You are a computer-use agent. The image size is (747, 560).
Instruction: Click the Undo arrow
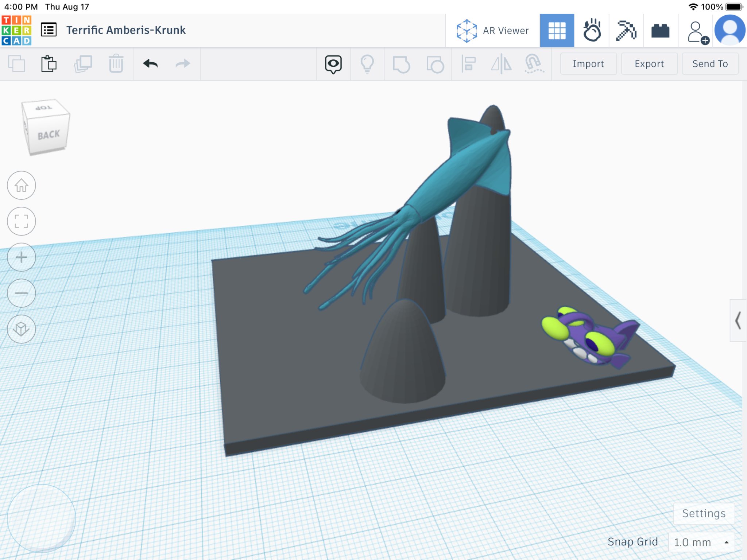coord(150,64)
